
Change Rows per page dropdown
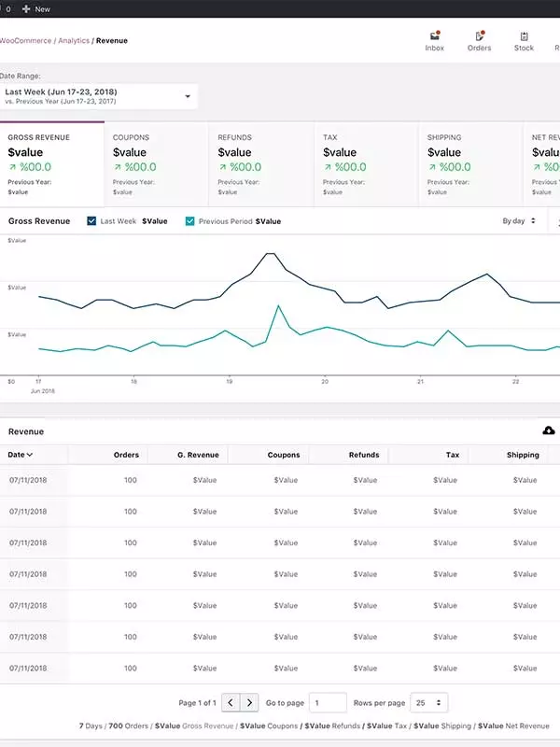428,702
